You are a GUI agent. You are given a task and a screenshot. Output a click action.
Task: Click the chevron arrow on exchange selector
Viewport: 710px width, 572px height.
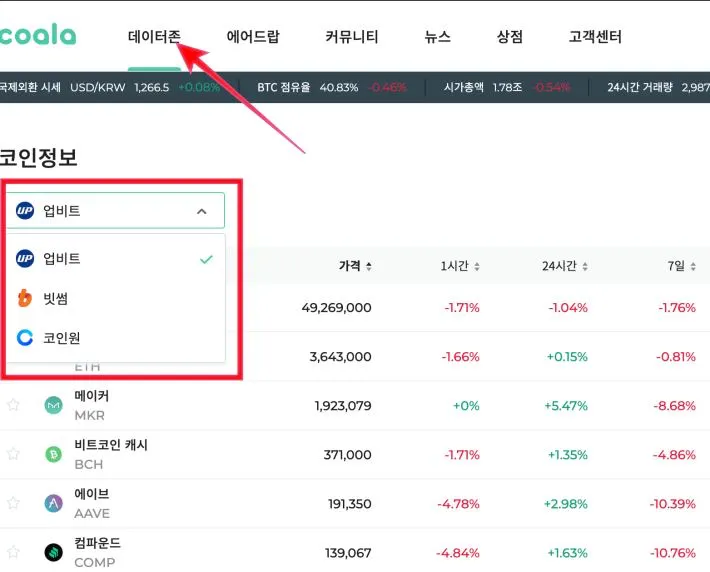202,211
